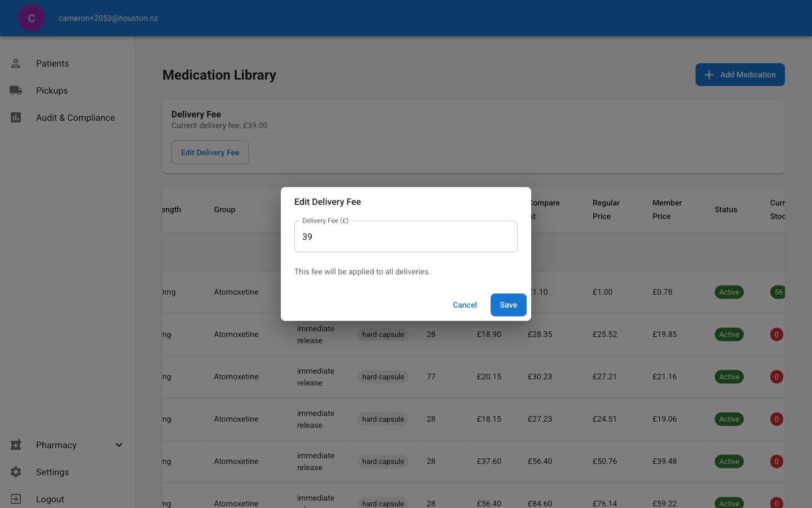Select Pharmacy menu item
The width and height of the screenshot is (812, 508).
click(68, 445)
